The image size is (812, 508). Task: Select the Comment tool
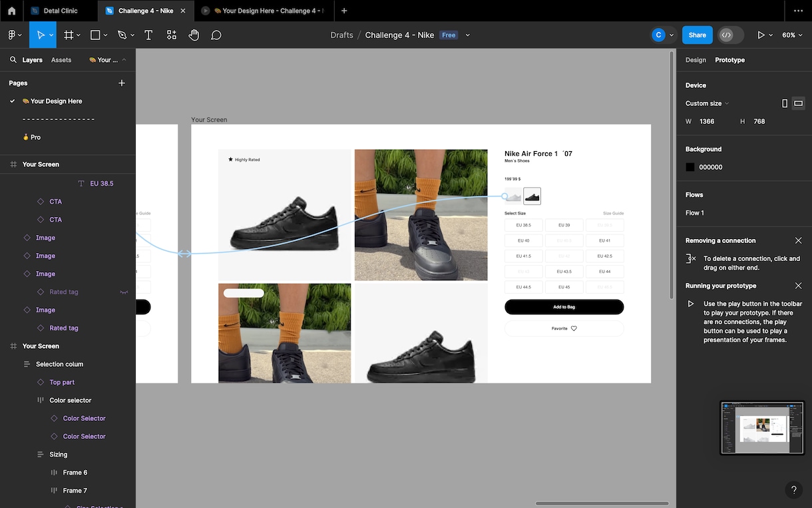[216, 35]
